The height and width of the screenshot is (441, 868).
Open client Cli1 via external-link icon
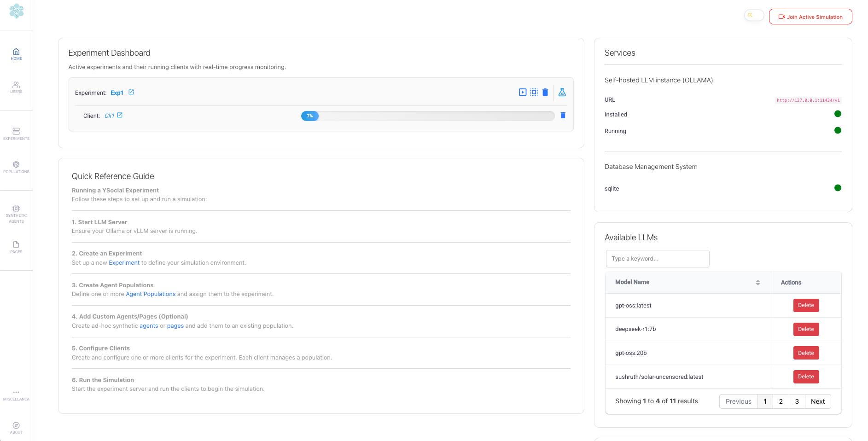tap(120, 115)
